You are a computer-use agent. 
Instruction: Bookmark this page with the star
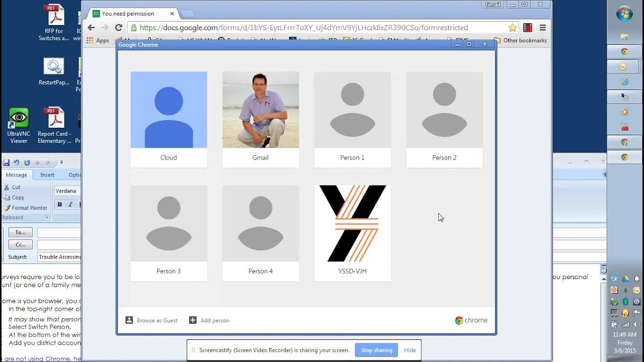[x=512, y=28]
